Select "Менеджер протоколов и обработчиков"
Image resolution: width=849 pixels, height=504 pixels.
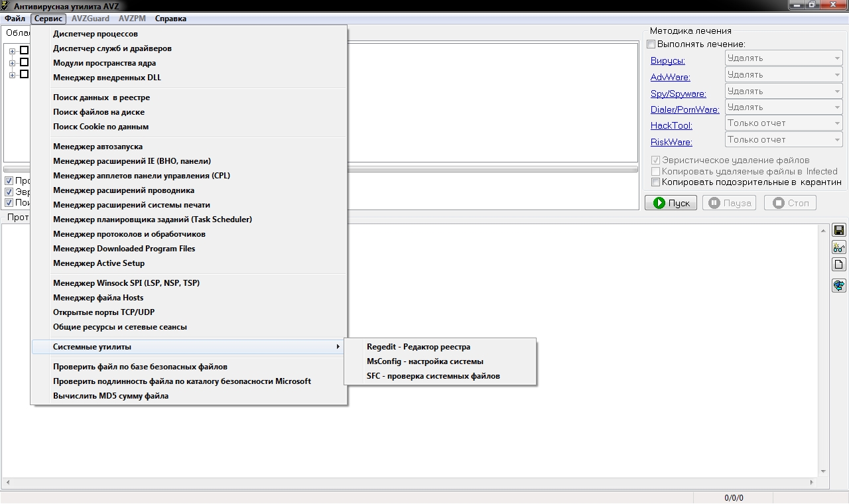pos(189,234)
